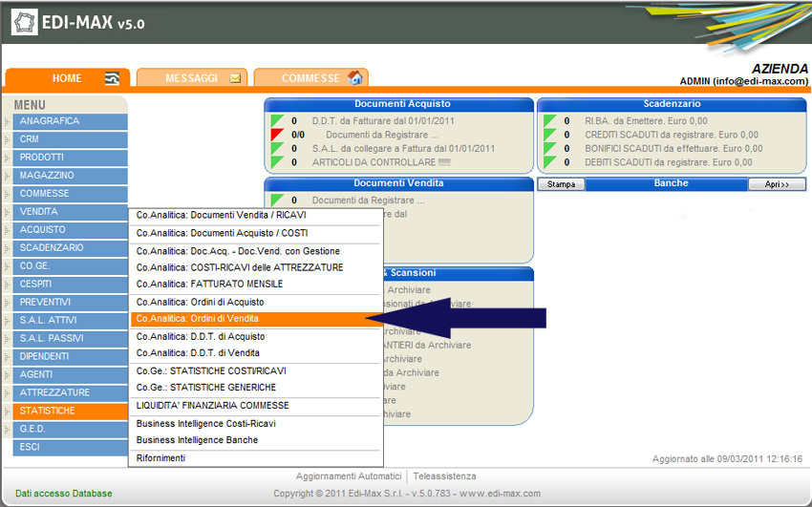Click Dati accesso Database in footer
Viewport: 812px width, 507px height.
click(63, 494)
